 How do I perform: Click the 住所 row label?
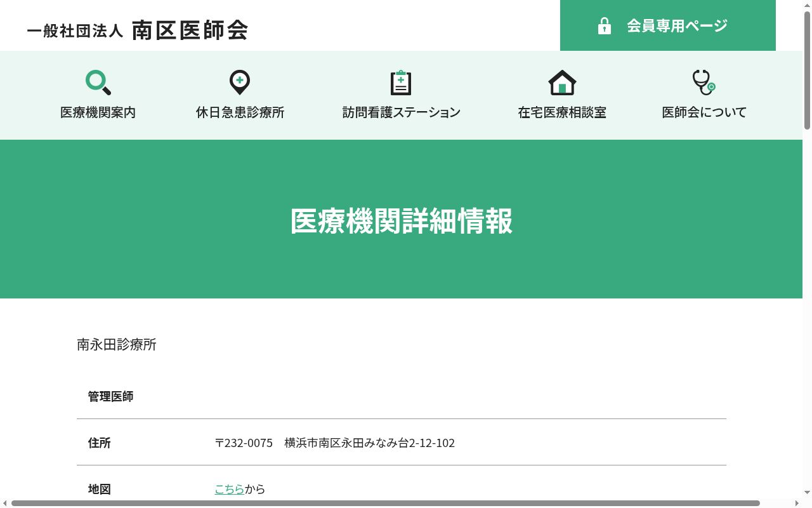tap(100, 443)
